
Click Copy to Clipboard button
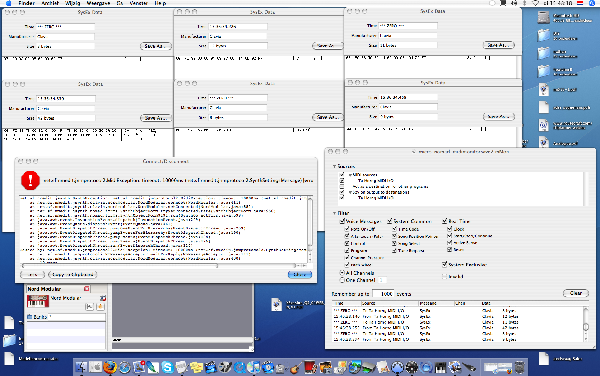tap(73, 275)
